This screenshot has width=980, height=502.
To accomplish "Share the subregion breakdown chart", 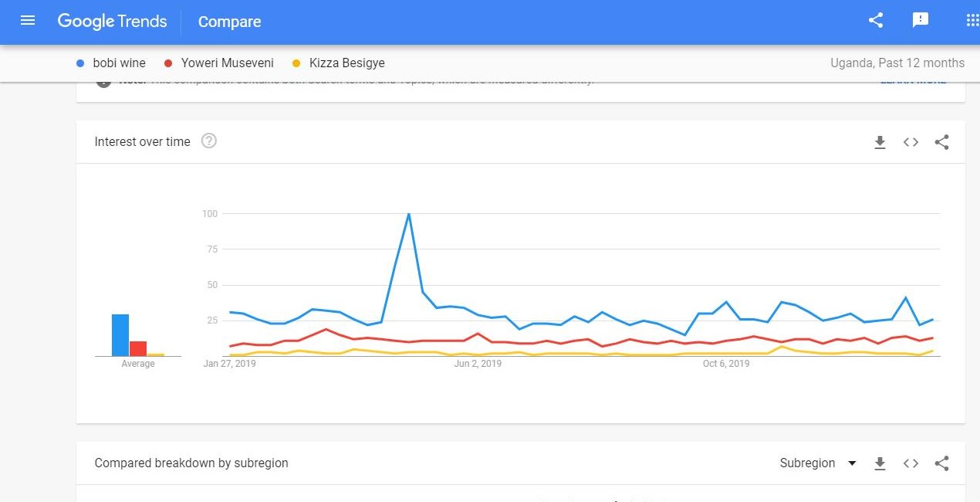I will 941,463.
